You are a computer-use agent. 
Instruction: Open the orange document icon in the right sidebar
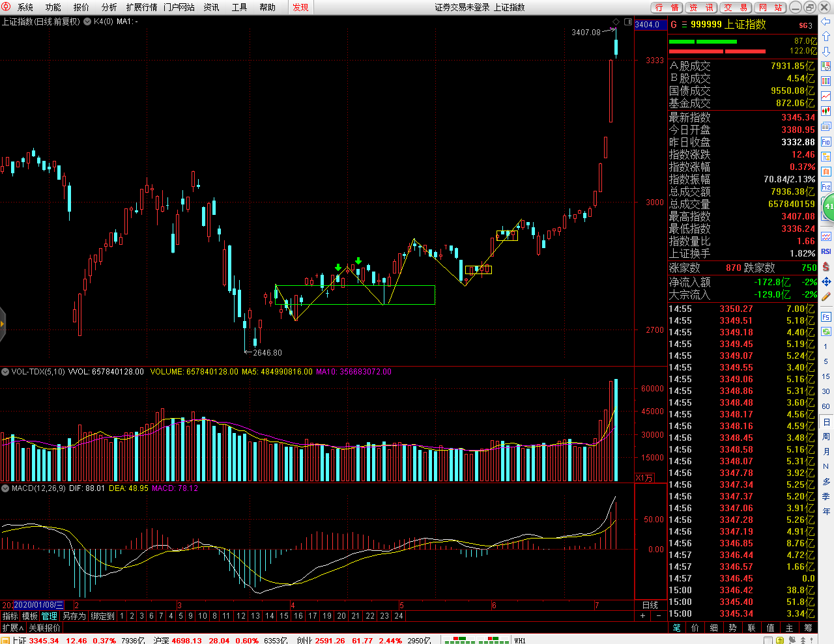(826, 172)
